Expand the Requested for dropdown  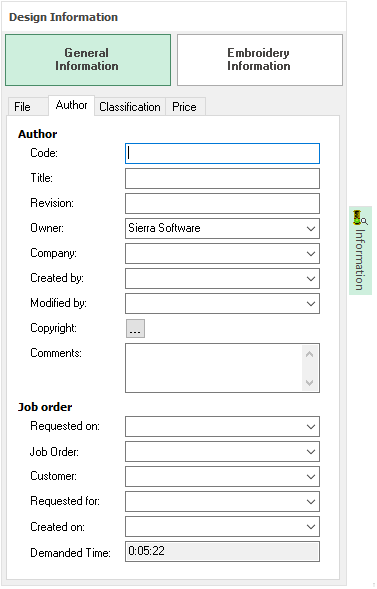pyautogui.click(x=311, y=502)
